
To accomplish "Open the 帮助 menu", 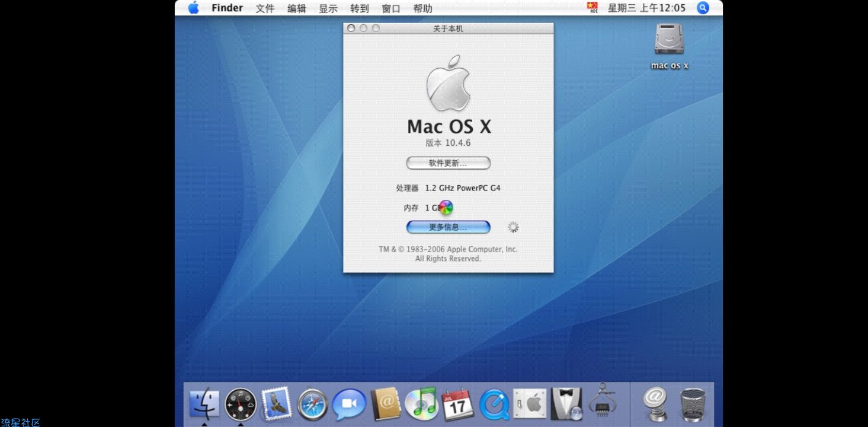I will [x=422, y=8].
